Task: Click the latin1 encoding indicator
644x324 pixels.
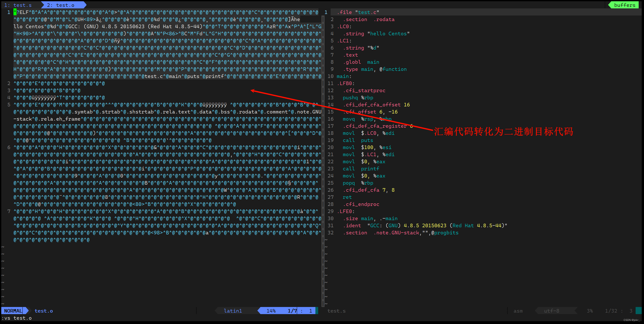Action: tap(233, 311)
